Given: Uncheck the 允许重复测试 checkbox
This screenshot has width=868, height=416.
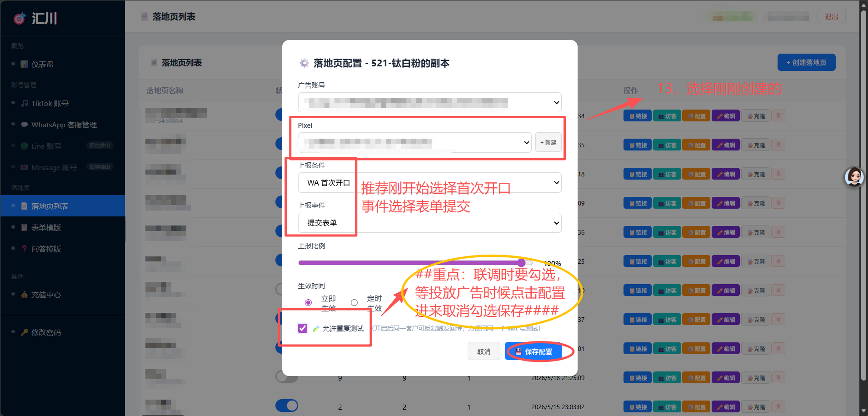Looking at the screenshot, I should (303, 328).
